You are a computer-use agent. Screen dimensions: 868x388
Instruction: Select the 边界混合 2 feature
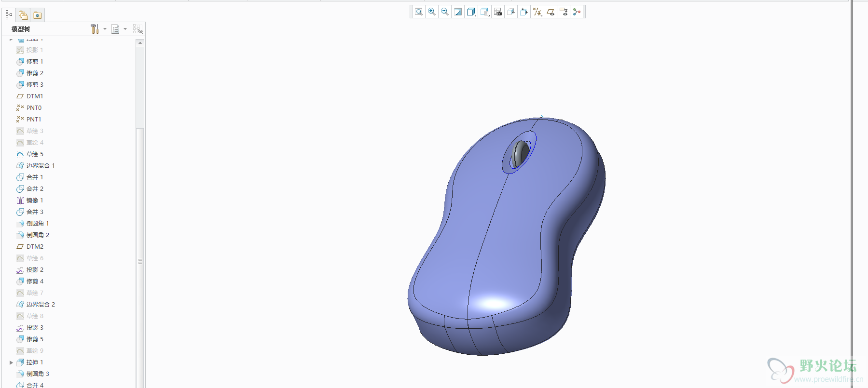click(x=35, y=305)
